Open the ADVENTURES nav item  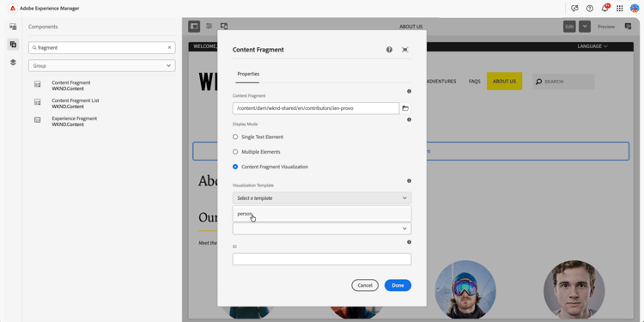[441, 82]
